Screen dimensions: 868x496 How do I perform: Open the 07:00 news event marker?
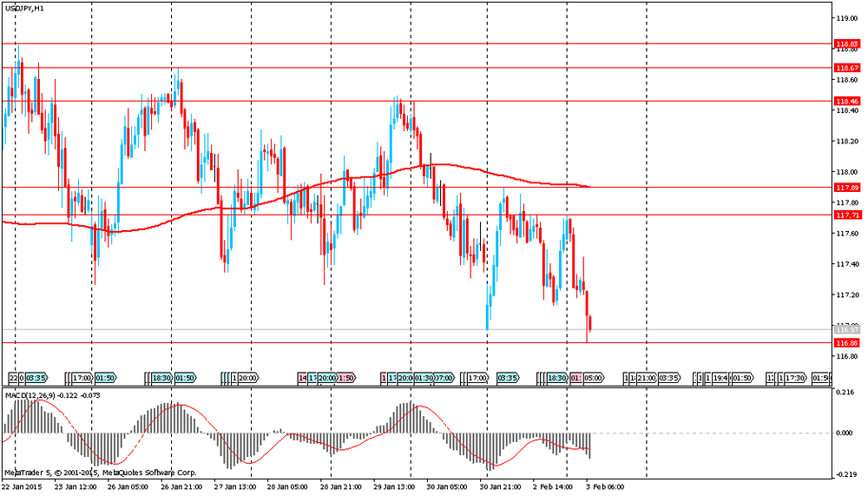tap(444, 379)
